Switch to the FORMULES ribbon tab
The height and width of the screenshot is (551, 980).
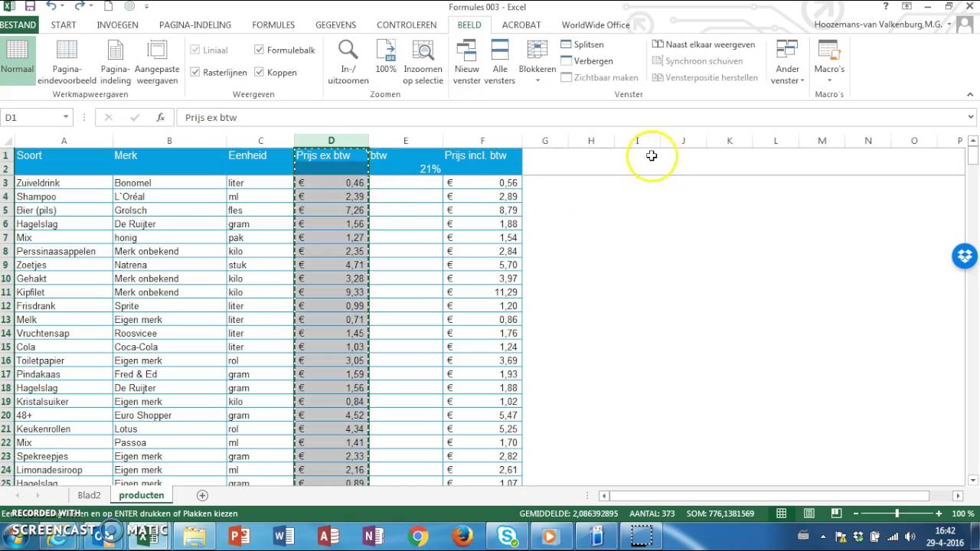pyautogui.click(x=273, y=24)
